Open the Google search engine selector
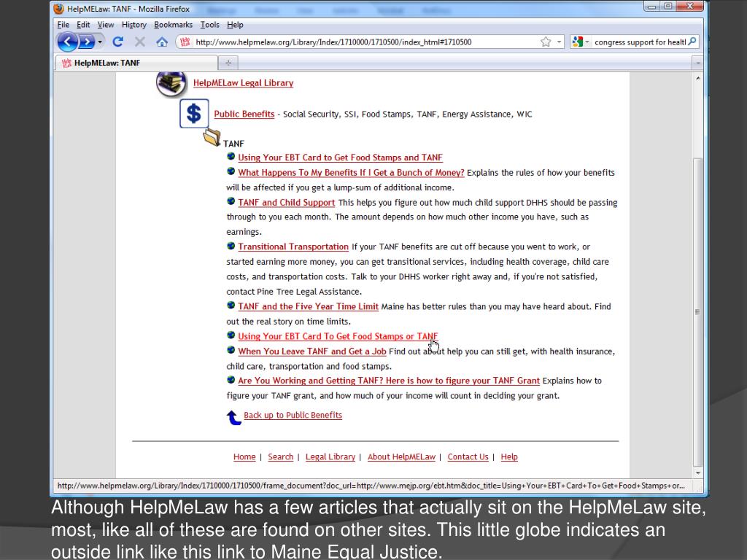This screenshot has width=747, height=560. coord(580,42)
